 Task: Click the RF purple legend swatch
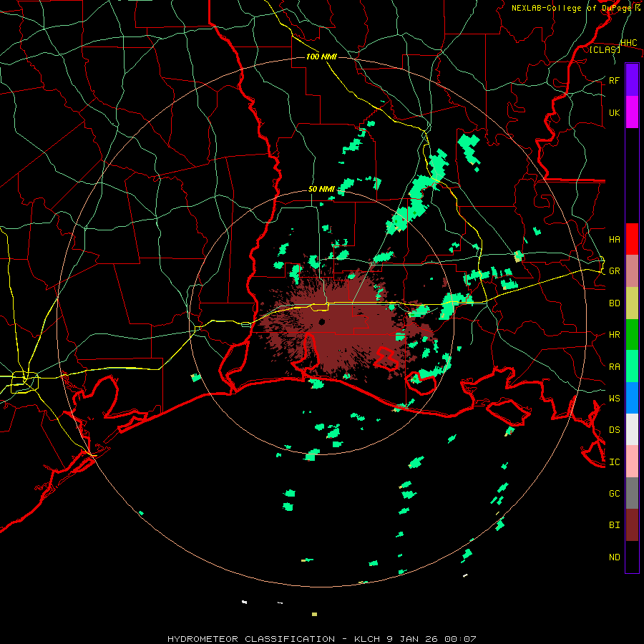point(632,80)
